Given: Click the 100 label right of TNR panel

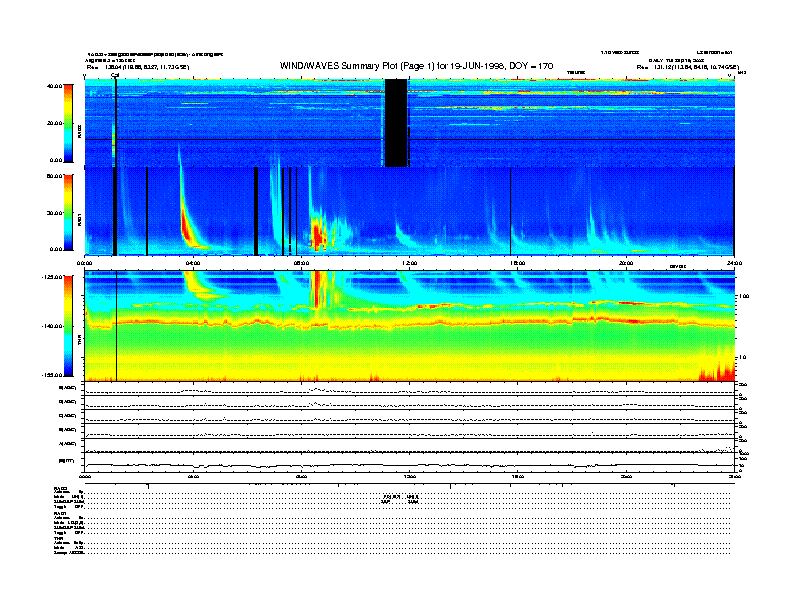Looking at the screenshot, I should click(x=744, y=296).
